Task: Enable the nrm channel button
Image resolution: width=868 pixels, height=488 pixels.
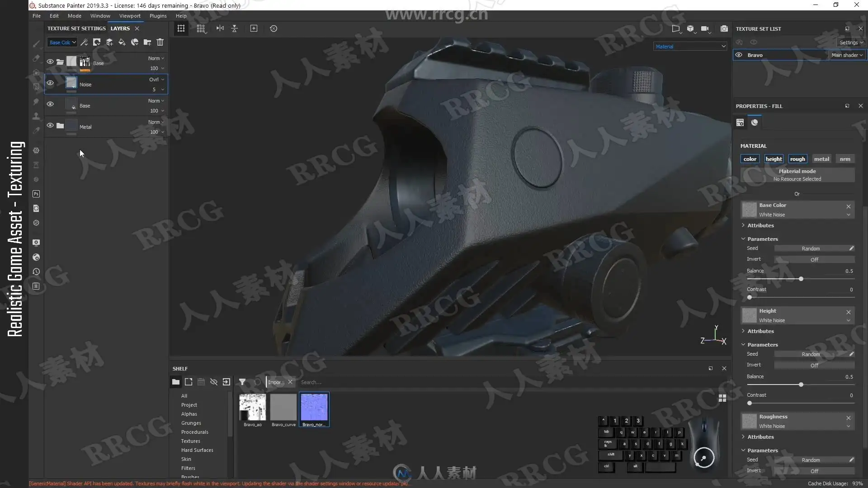Action: pos(845,159)
